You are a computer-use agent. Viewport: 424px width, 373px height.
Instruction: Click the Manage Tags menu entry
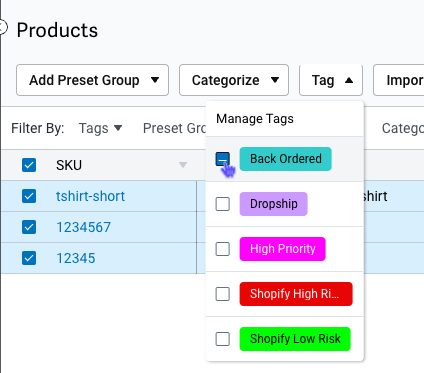[255, 119]
